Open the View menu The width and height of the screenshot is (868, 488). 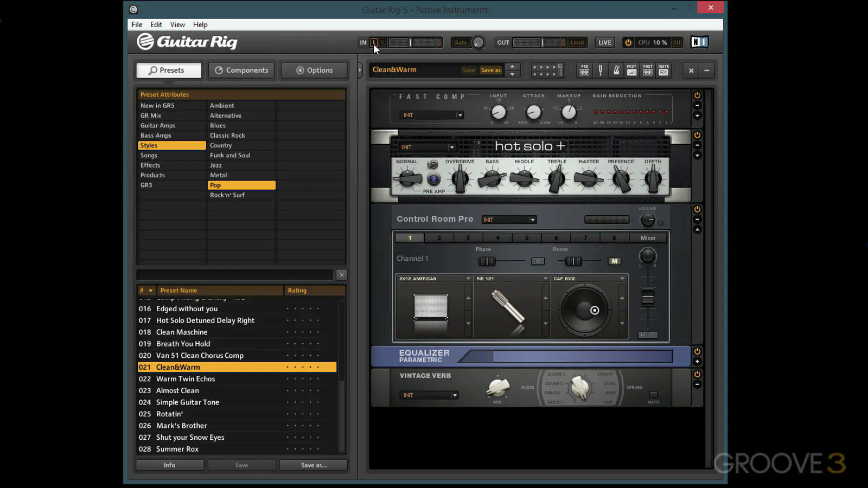pyautogui.click(x=177, y=24)
